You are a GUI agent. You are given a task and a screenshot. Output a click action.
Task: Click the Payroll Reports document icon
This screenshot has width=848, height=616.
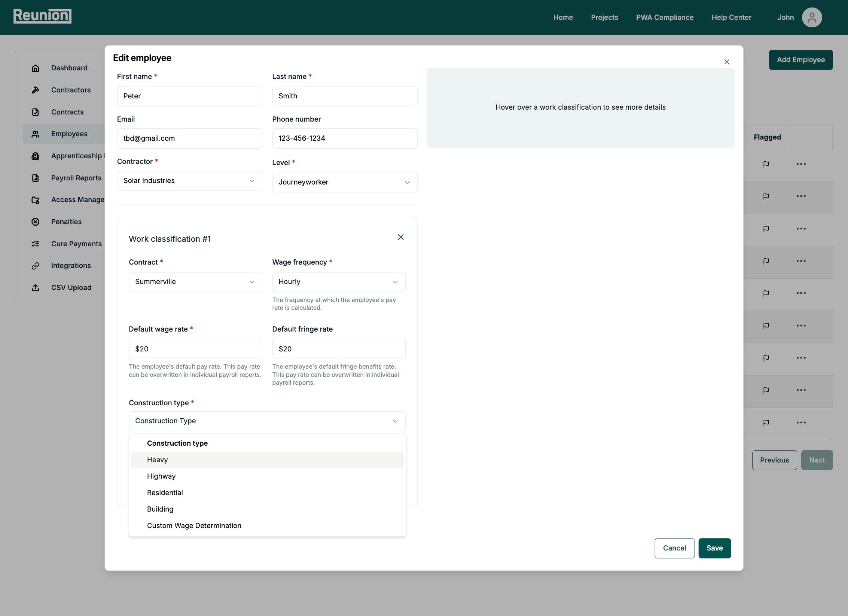[x=36, y=178]
